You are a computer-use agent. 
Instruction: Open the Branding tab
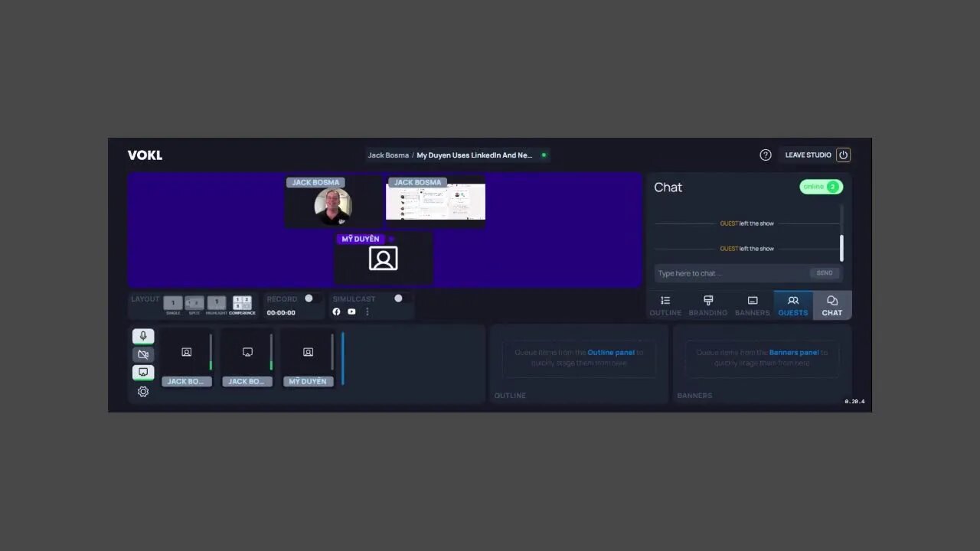click(708, 305)
